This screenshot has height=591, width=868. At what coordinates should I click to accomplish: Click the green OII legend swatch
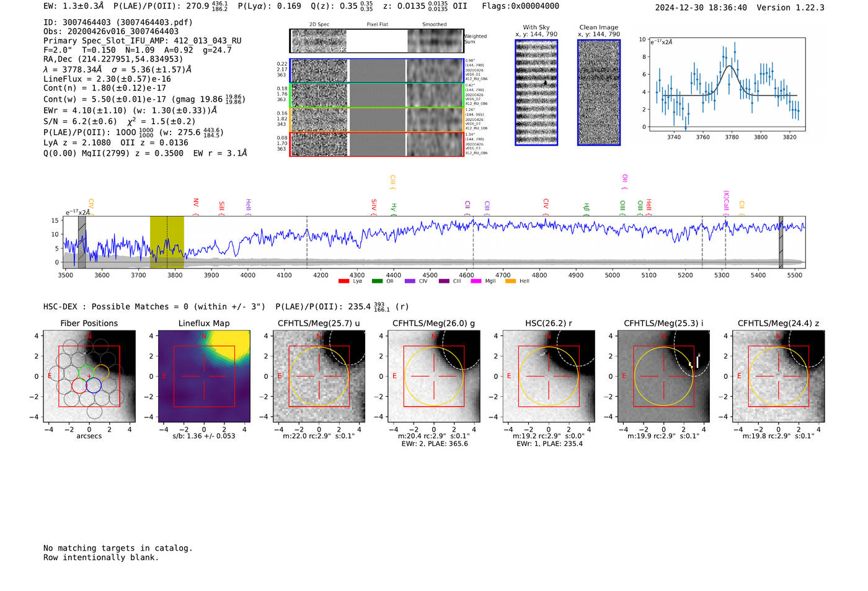click(x=377, y=282)
